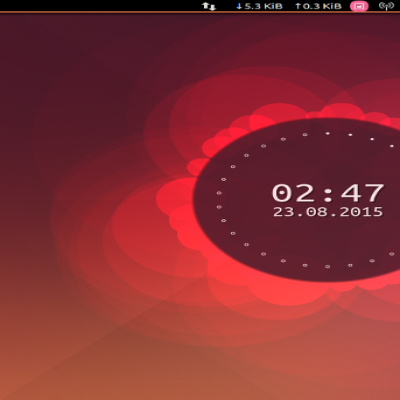The height and width of the screenshot is (400, 400).
Task: Click the minute digits 47 on the clock
Action: point(362,193)
